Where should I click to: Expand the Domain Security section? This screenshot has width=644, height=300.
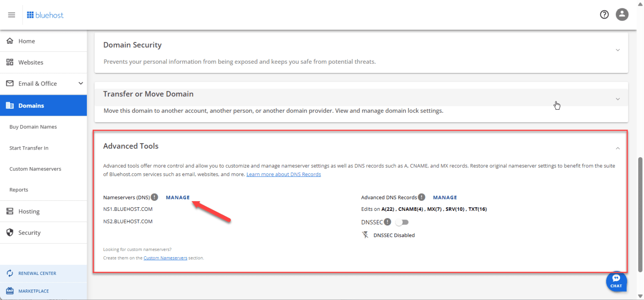[x=618, y=50]
